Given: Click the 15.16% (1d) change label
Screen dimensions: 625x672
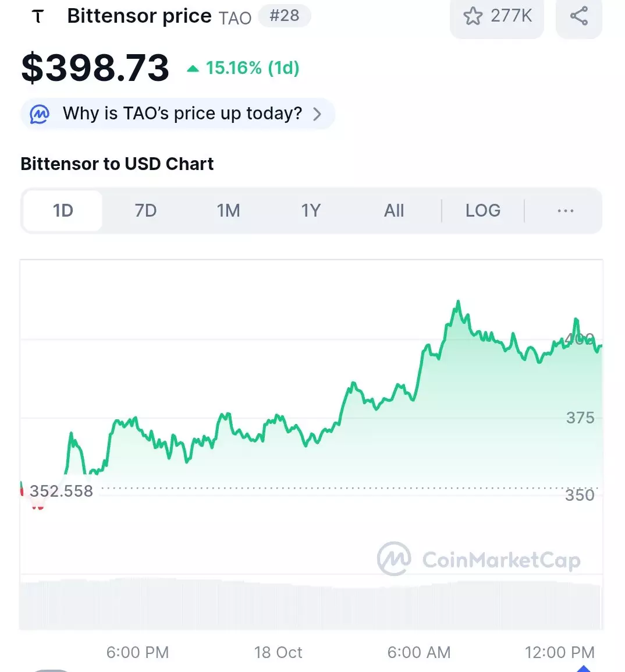Looking at the screenshot, I should point(252,68).
